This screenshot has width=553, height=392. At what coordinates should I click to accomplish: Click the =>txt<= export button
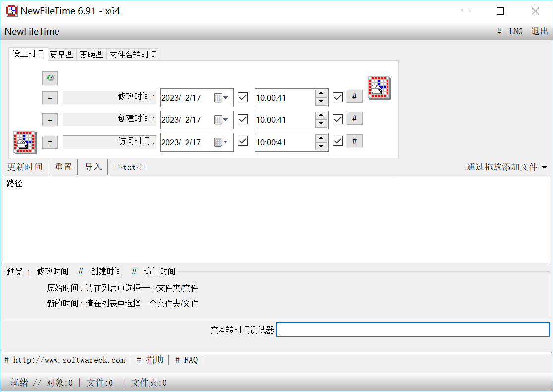(x=129, y=167)
